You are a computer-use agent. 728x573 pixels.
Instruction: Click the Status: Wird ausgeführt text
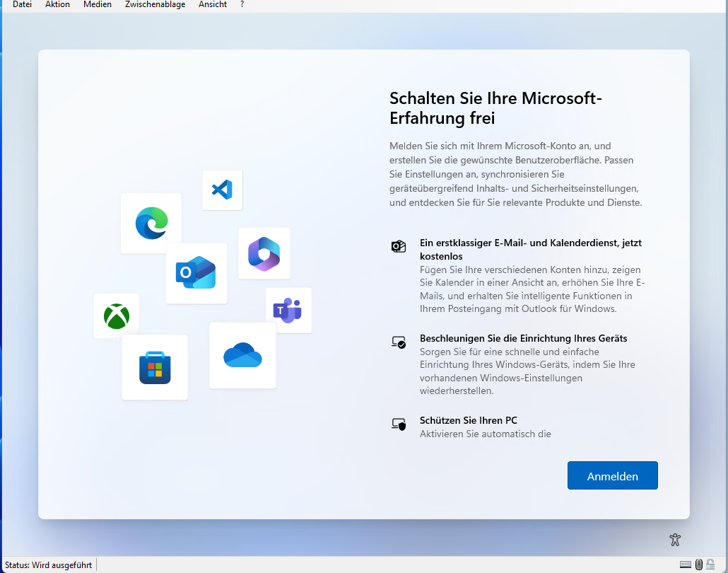click(x=48, y=565)
